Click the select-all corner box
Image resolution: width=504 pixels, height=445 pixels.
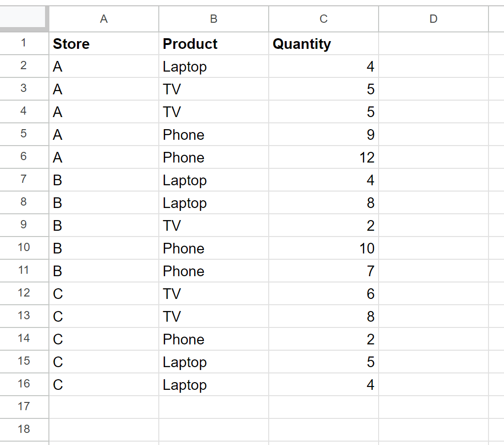[24, 19]
